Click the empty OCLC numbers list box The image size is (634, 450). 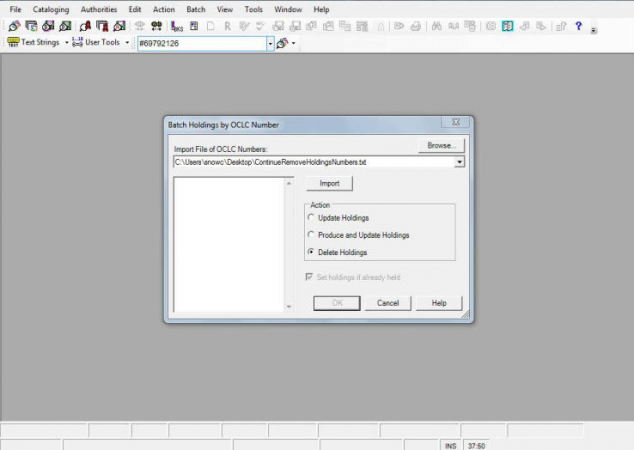(229, 245)
